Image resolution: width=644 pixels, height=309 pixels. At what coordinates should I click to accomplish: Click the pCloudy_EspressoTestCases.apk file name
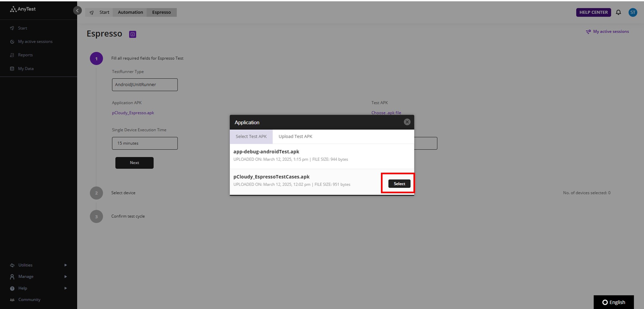[x=271, y=177]
